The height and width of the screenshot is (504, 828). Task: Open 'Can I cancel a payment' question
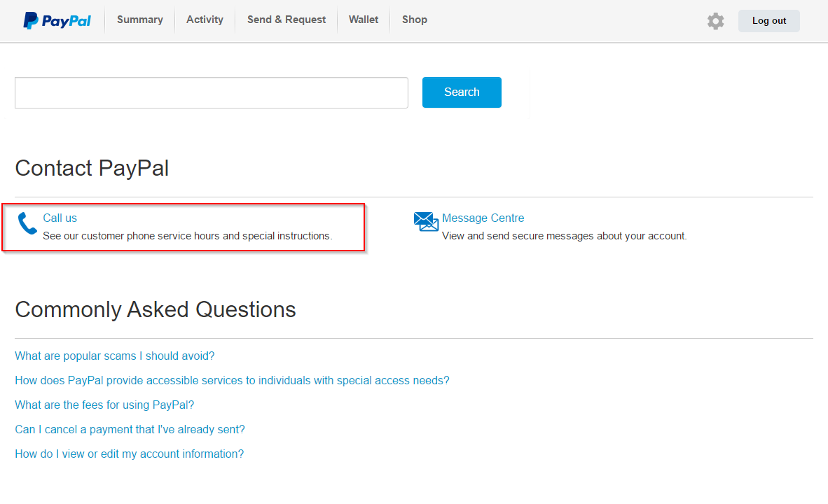[x=130, y=430]
